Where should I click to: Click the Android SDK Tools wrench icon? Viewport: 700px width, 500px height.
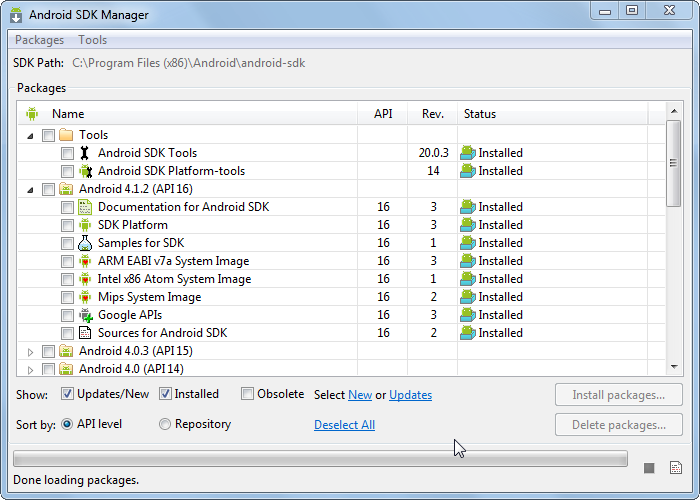85,153
